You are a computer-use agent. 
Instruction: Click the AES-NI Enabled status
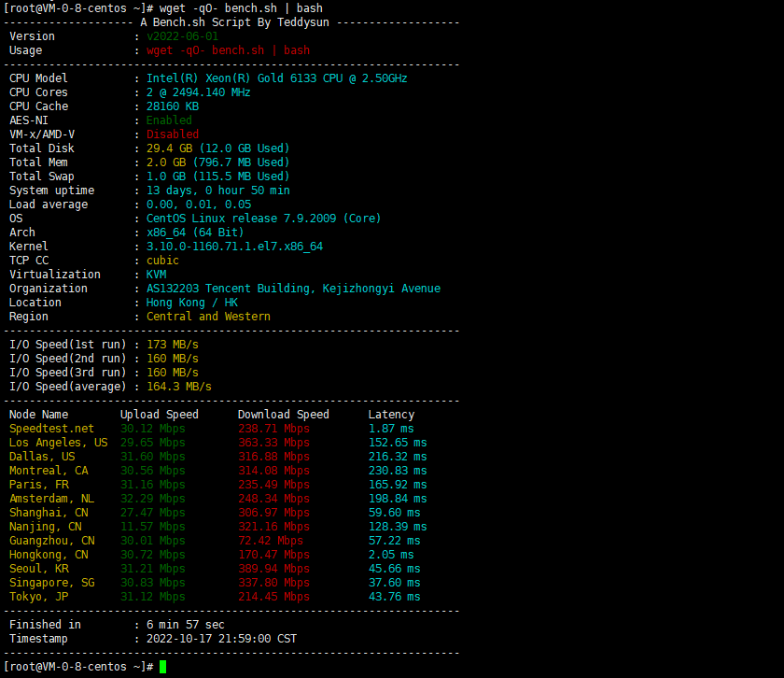point(169,120)
